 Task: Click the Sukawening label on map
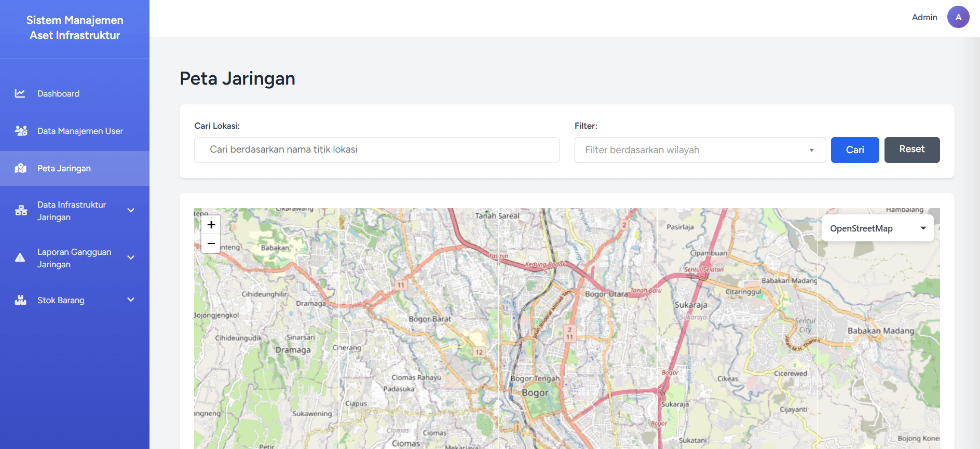[x=312, y=414]
